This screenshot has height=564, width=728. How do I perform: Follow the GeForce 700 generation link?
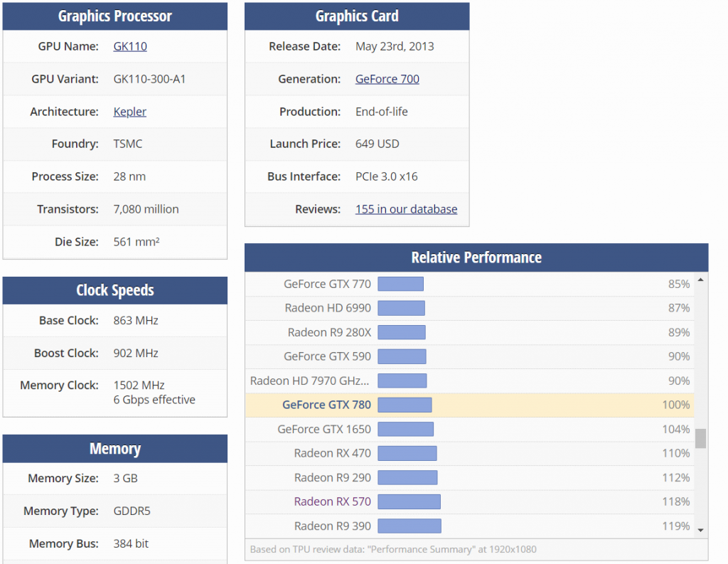(387, 79)
